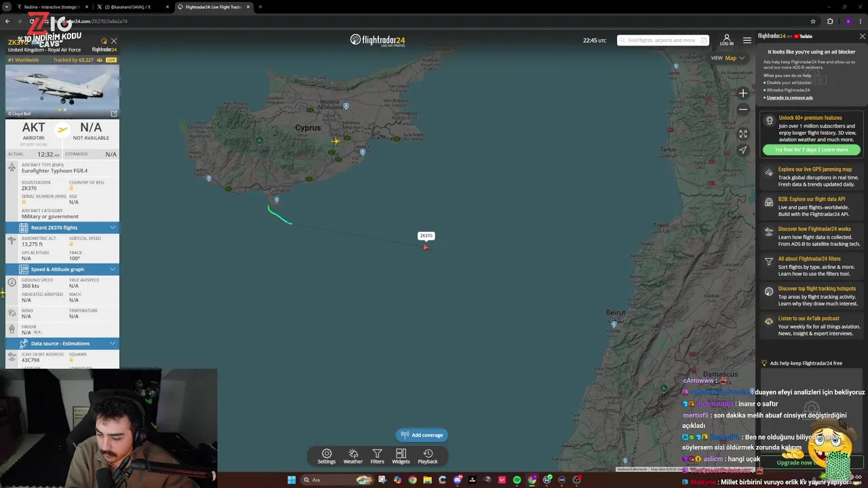Open Upgrade to remove ads link
The height and width of the screenshot is (488, 868).
pyautogui.click(x=789, y=98)
